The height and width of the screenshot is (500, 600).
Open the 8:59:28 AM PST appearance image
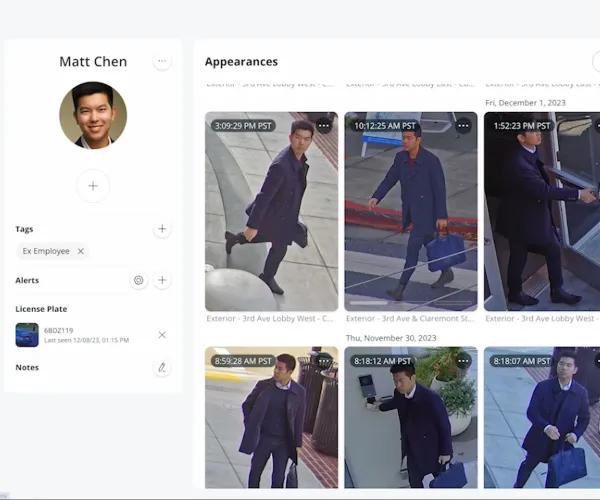(272, 418)
